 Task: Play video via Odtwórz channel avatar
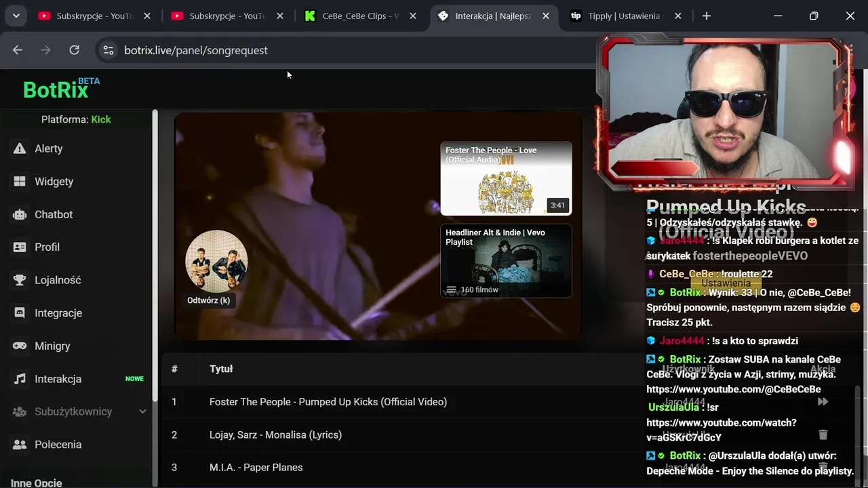click(216, 262)
